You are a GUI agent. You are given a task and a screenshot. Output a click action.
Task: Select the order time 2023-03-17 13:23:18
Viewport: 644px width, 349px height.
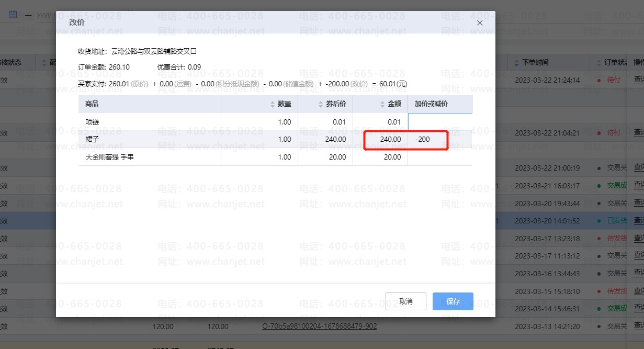[x=547, y=238]
